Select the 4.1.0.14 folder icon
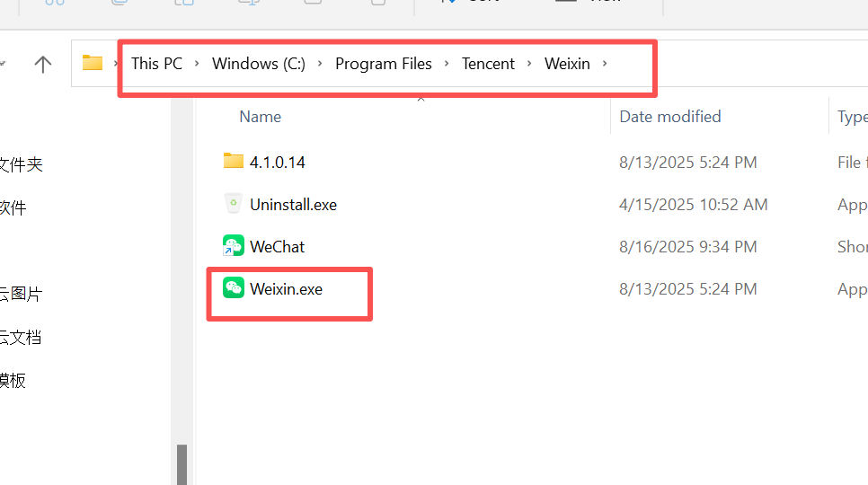Viewport: 868px width, 485px height. coord(233,161)
